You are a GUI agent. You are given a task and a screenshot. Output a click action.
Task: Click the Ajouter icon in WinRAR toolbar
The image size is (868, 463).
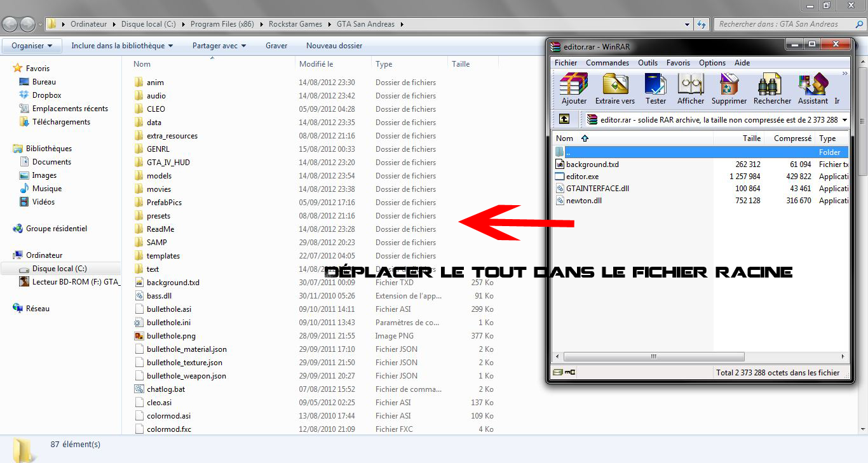[574, 84]
